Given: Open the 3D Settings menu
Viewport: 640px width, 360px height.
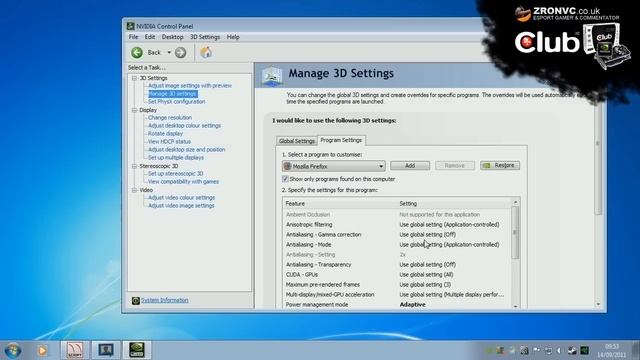Looking at the screenshot, I should [x=205, y=37].
